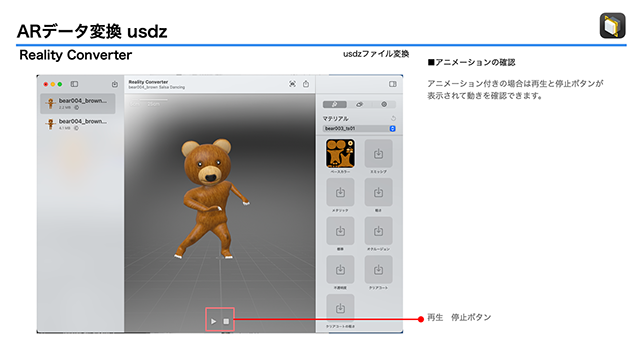Close the Reality Converter window red button

[x=46, y=84]
